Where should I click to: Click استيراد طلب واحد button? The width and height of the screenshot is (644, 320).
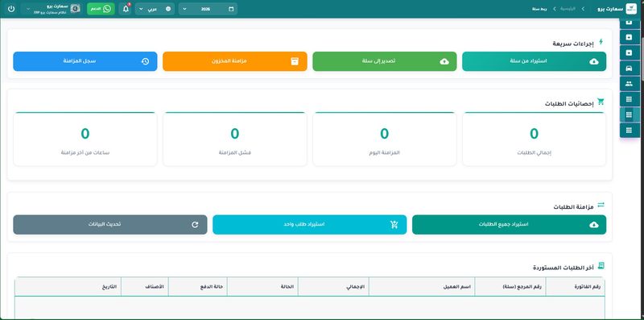tap(310, 225)
